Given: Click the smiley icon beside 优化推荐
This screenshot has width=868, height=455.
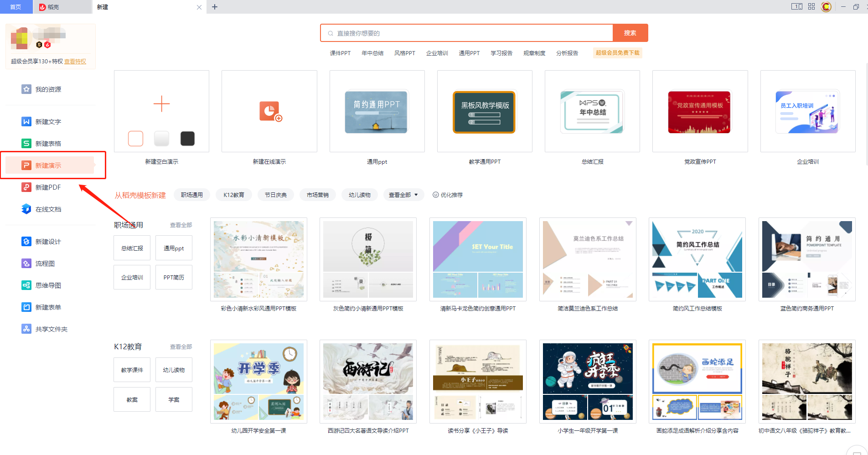Looking at the screenshot, I should pyautogui.click(x=435, y=195).
